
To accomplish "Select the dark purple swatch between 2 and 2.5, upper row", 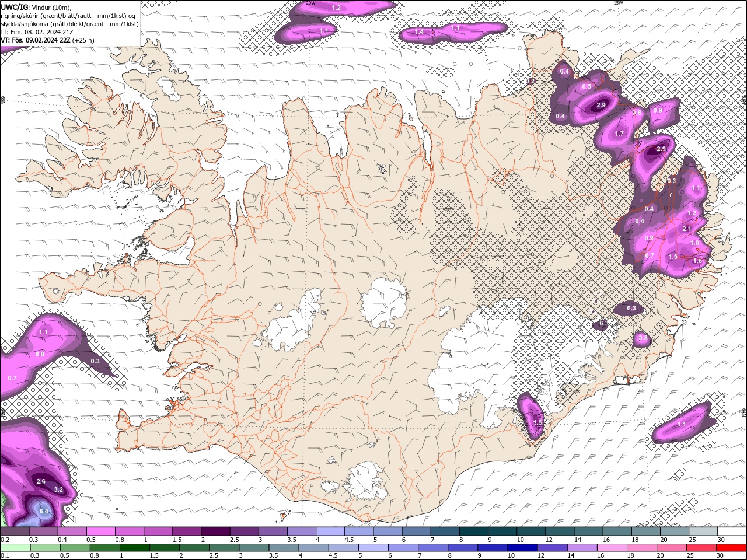I will [215, 531].
